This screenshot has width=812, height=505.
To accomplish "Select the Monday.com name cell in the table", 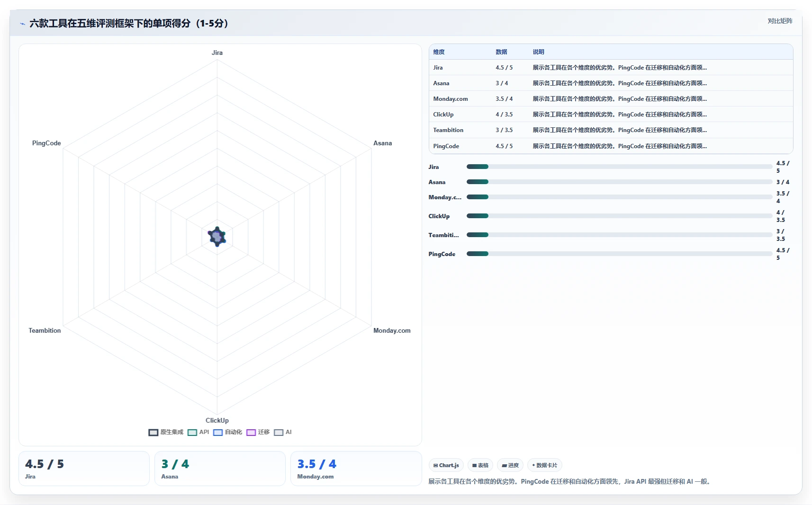I will (450, 99).
